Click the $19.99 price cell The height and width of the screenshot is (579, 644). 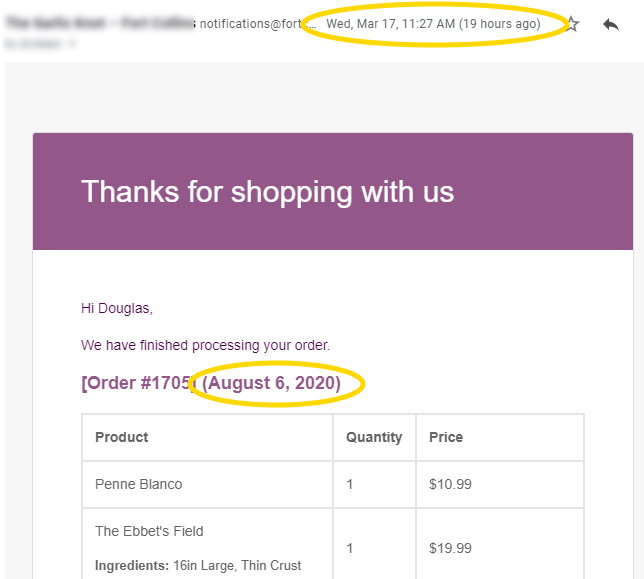pyautogui.click(x=450, y=548)
